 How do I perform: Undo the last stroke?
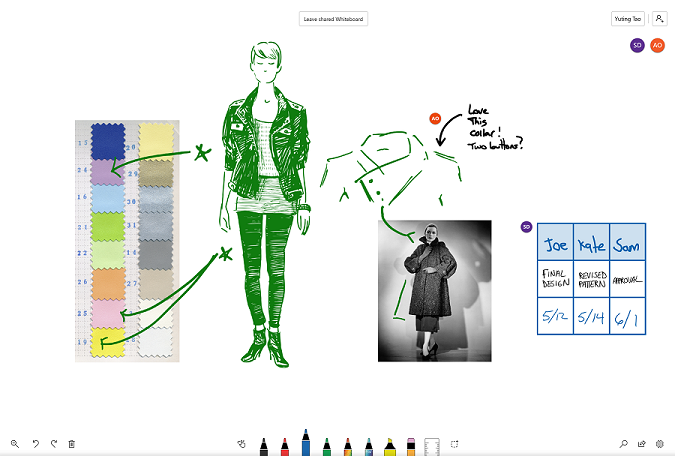(x=35, y=443)
